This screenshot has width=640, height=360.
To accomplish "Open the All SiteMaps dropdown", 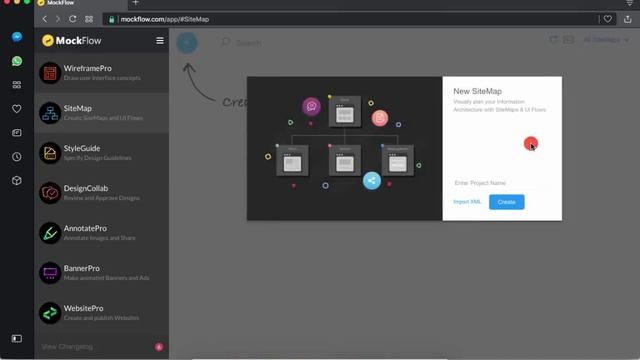I will pos(606,40).
